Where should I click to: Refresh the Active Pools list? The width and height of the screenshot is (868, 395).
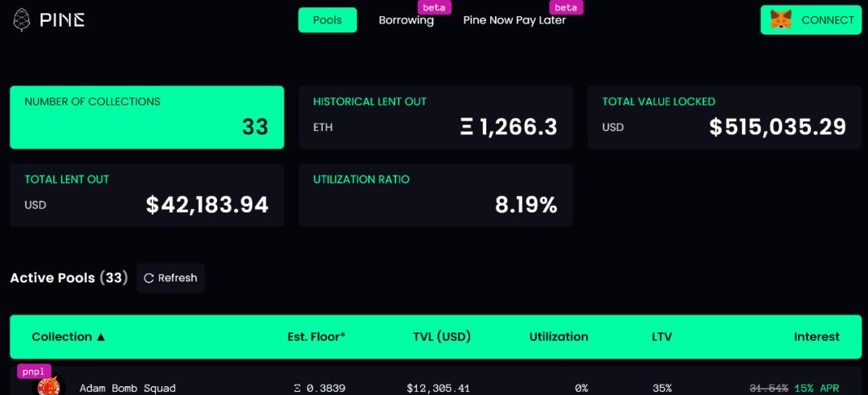click(170, 278)
